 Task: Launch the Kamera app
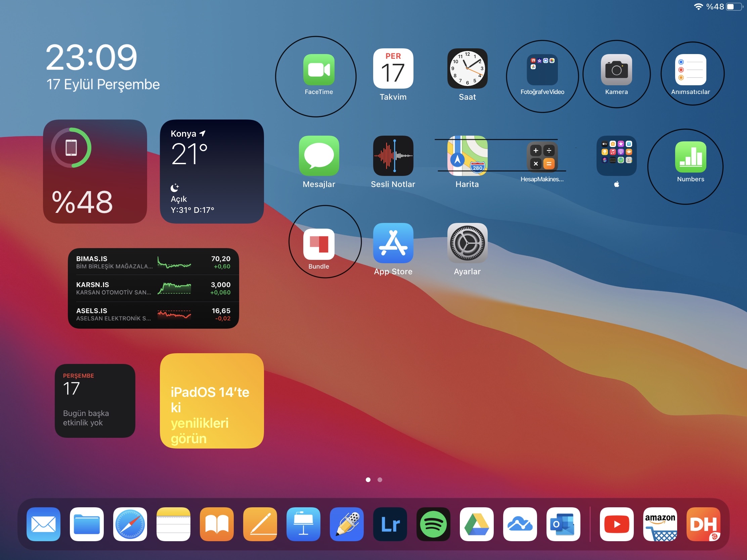point(616,69)
